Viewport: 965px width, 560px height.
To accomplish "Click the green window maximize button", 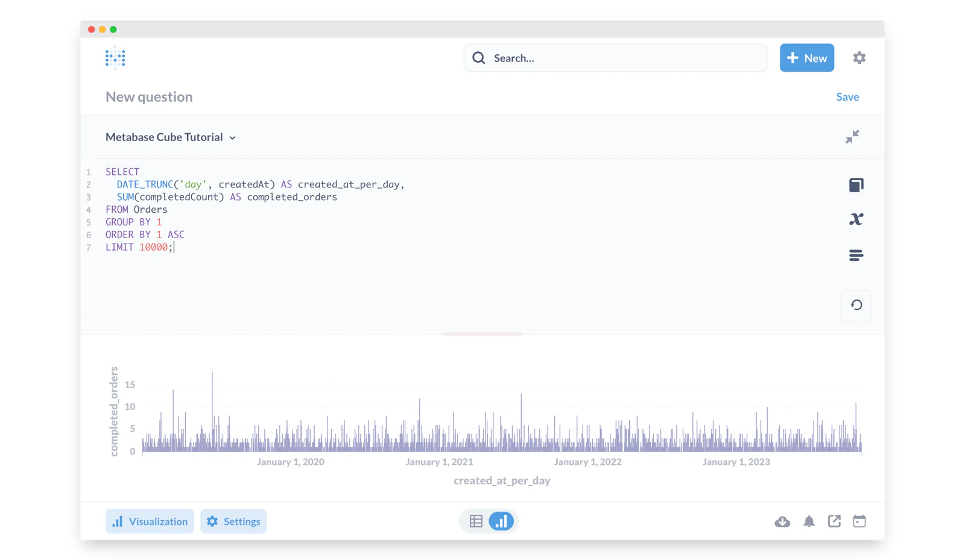I will (x=113, y=30).
